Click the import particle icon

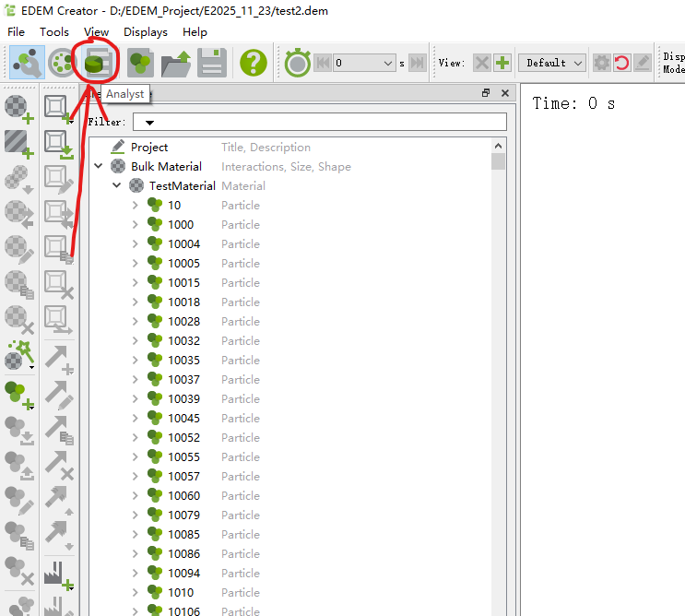(x=19, y=431)
